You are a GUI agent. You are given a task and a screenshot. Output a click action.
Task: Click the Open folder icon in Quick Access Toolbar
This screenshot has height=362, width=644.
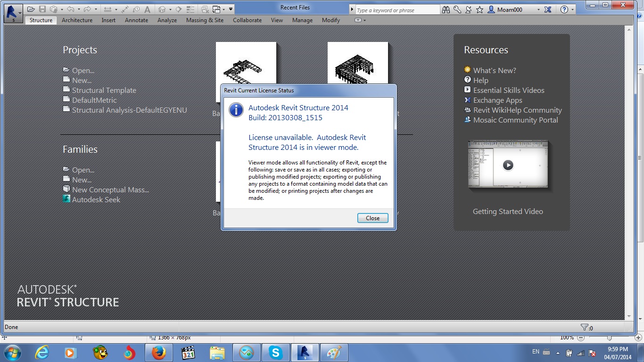[x=31, y=9]
